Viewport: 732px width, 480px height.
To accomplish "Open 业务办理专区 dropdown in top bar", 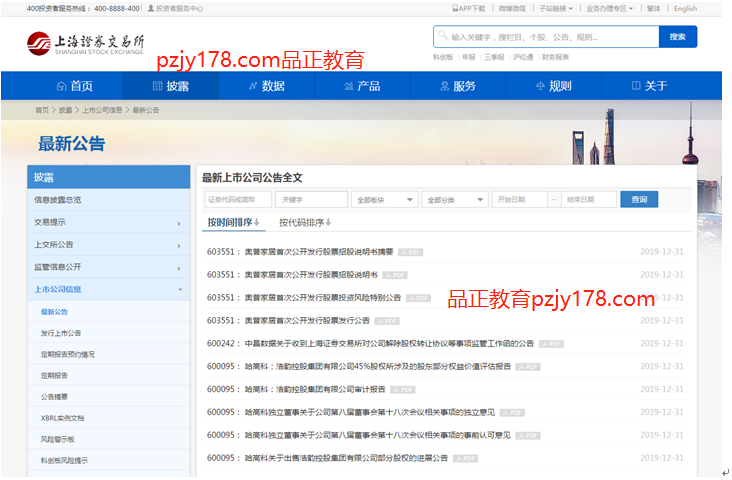I will point(609,8).
